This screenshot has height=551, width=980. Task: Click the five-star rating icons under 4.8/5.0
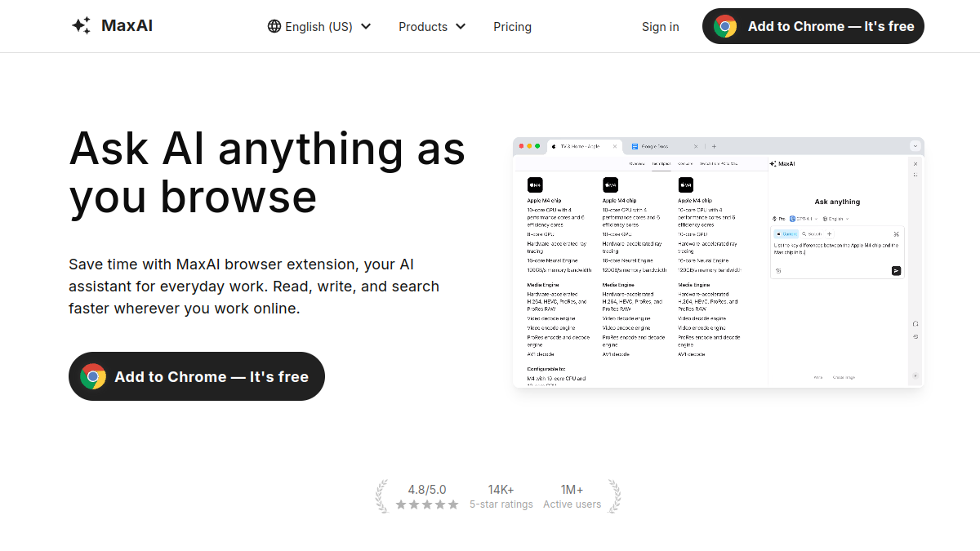(427, 504)
